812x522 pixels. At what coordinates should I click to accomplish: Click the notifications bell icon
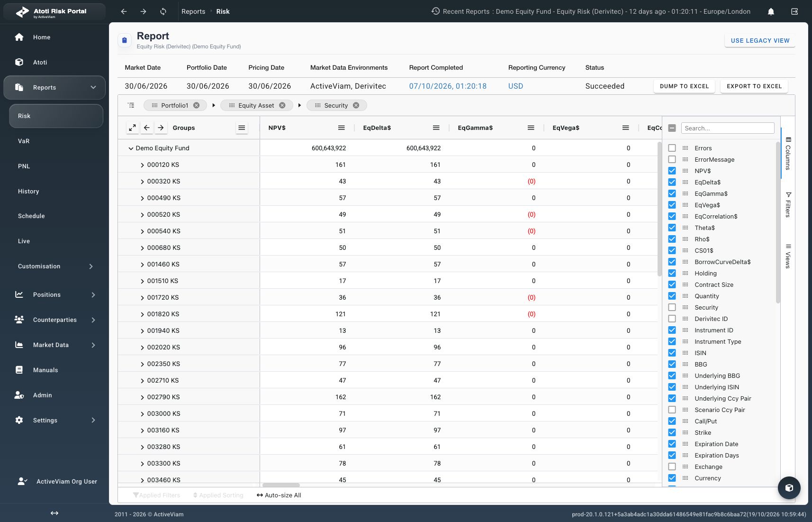pyautogui.click(x=771, y=11)
